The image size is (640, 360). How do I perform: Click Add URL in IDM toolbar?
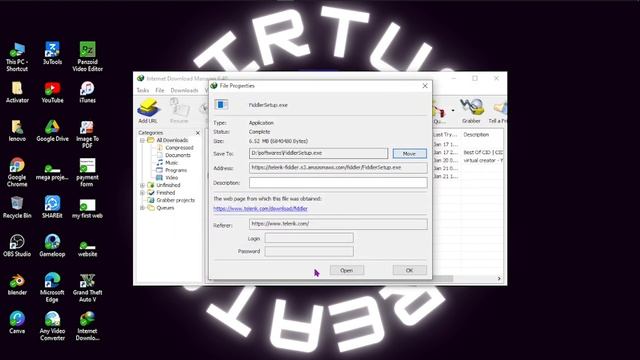click(148, 111)
